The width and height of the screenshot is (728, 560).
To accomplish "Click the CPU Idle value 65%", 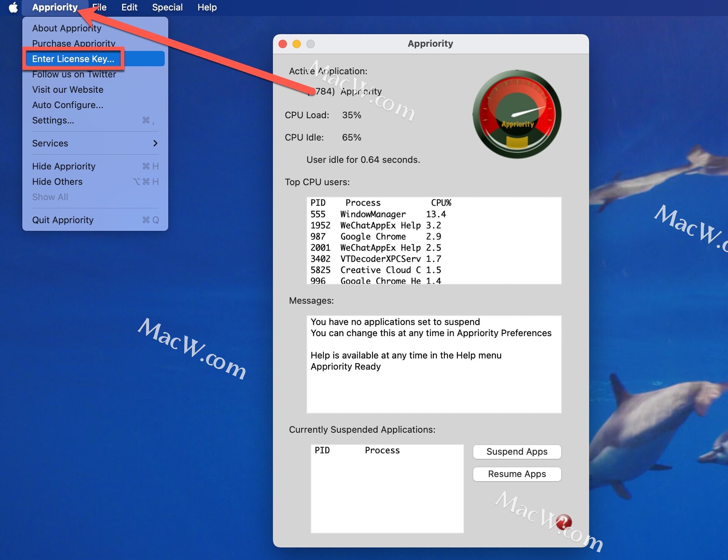I will (351, 137).
